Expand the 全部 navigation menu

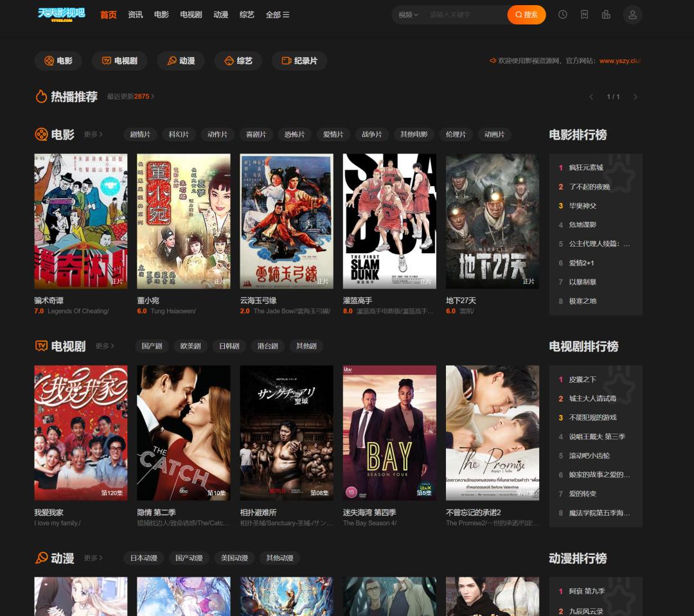pos(278,15)
